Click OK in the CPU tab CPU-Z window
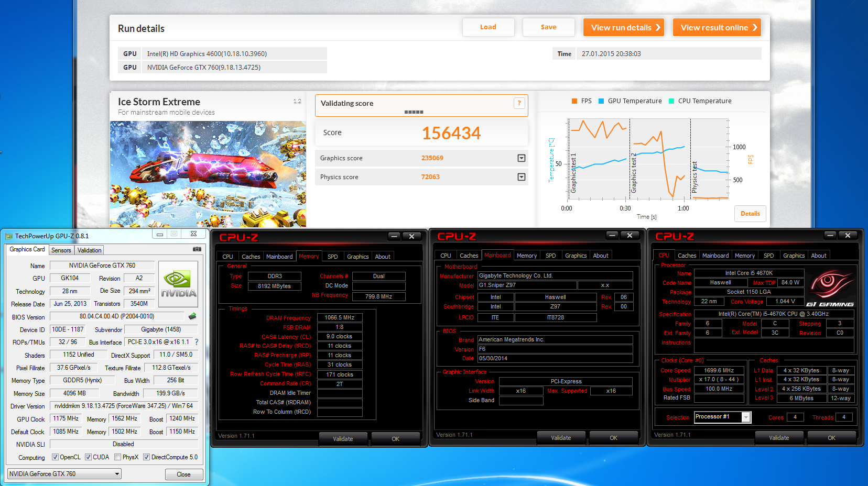This screenshot has width=868, height=486. coord(831,438)
